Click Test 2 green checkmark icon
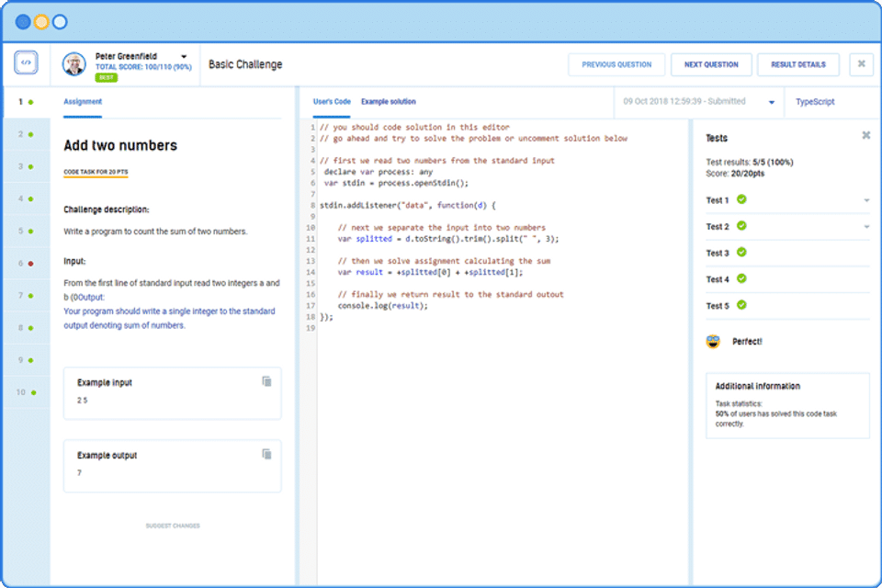The height and width of the screenshot is (588, 882). click(741, 226)
